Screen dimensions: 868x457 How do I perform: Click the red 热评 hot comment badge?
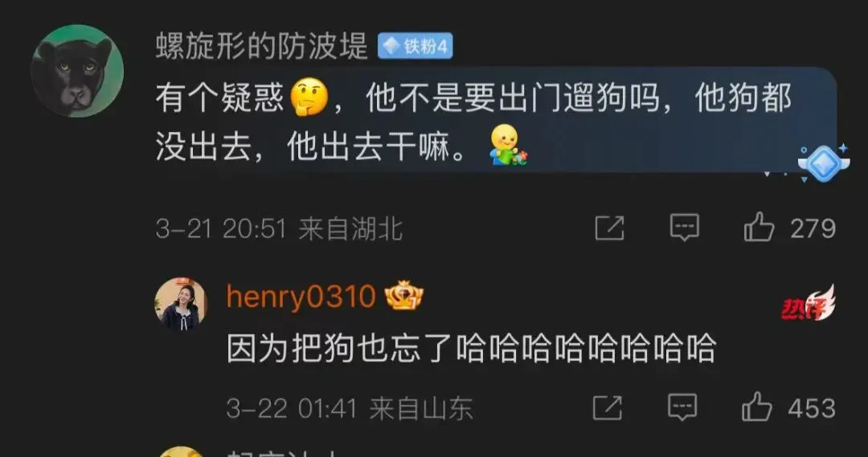809,303
